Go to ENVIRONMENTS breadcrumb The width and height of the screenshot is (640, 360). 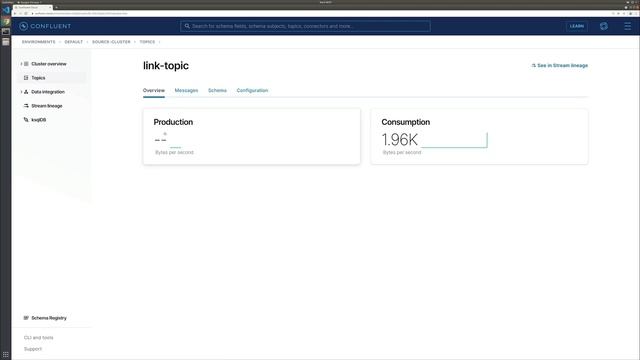[x=38, y=42]
